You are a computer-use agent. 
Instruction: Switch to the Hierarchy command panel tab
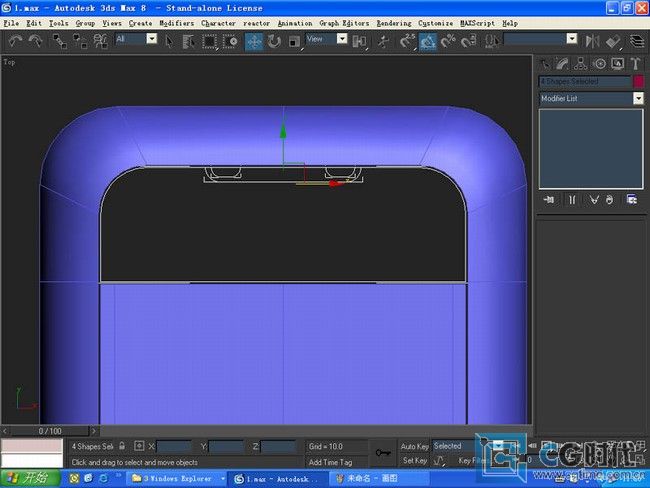point(580,63)
